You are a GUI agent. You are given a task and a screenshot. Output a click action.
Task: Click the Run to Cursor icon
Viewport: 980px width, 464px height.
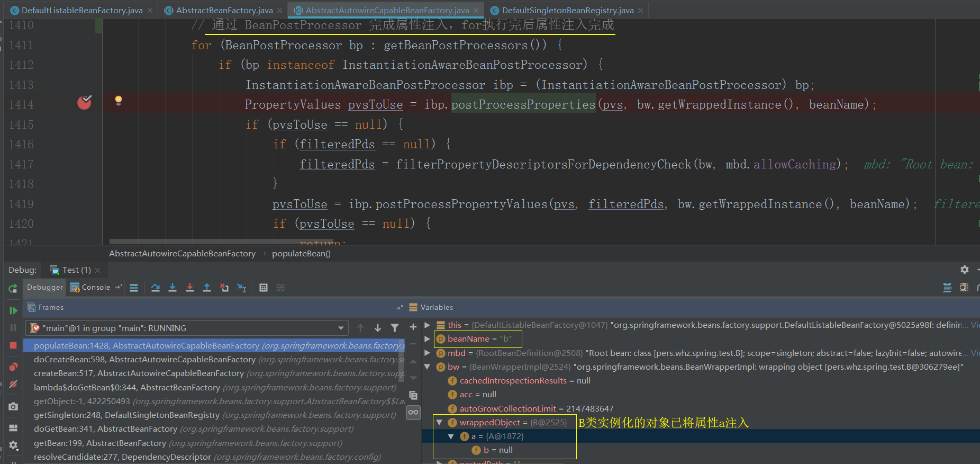[x=242, y=288]
